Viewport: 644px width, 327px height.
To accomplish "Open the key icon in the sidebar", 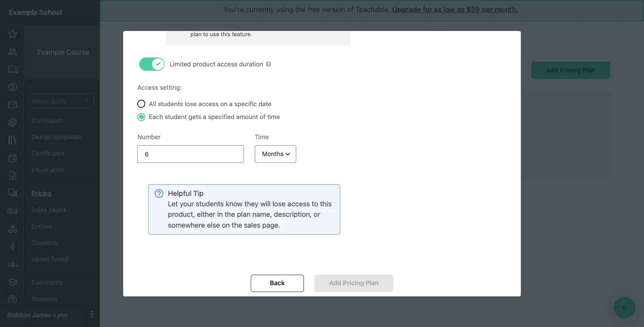I will coord(12,211).
